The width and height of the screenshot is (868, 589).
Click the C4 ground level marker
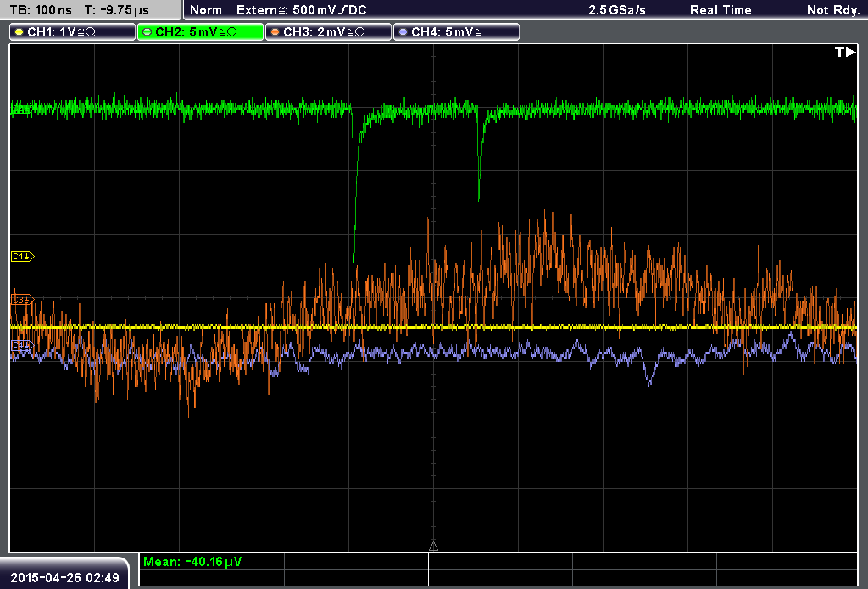click(23, 346)
